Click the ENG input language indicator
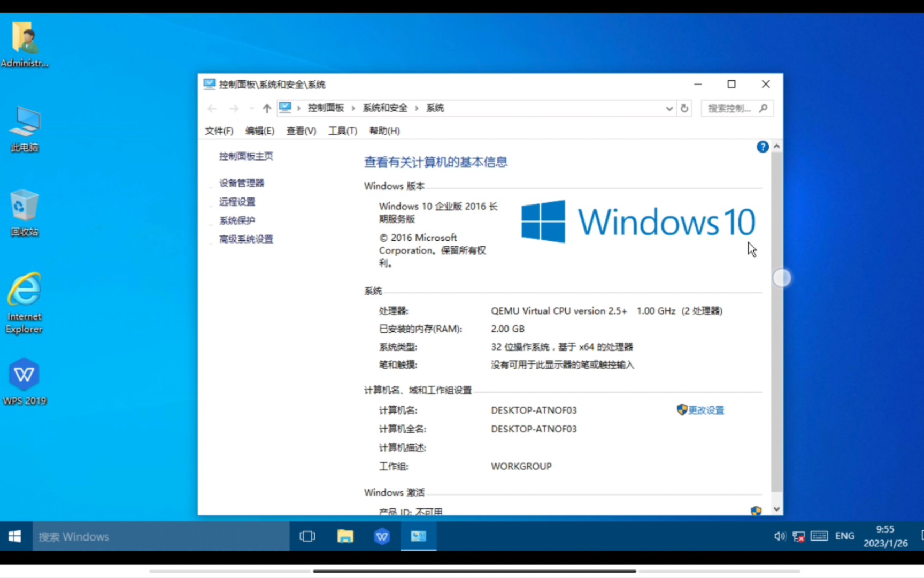Image resolution: width=924 pixels, height=578 pixels. tap(845, 536)
